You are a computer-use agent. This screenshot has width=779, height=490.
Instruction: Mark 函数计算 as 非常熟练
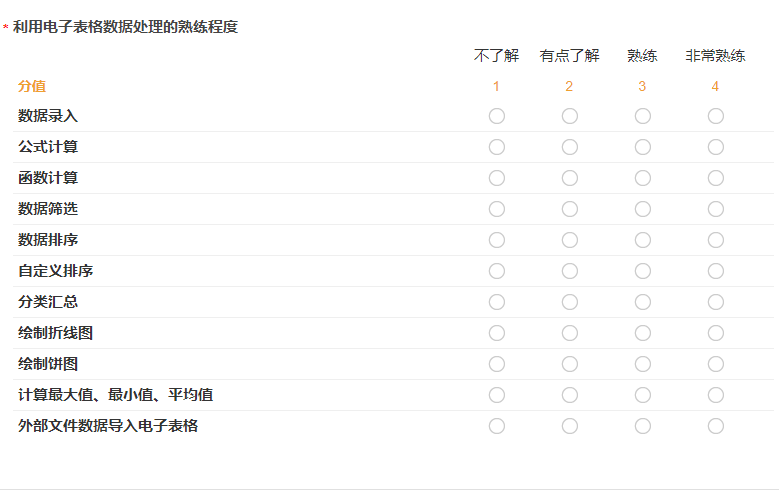(716, 178)
